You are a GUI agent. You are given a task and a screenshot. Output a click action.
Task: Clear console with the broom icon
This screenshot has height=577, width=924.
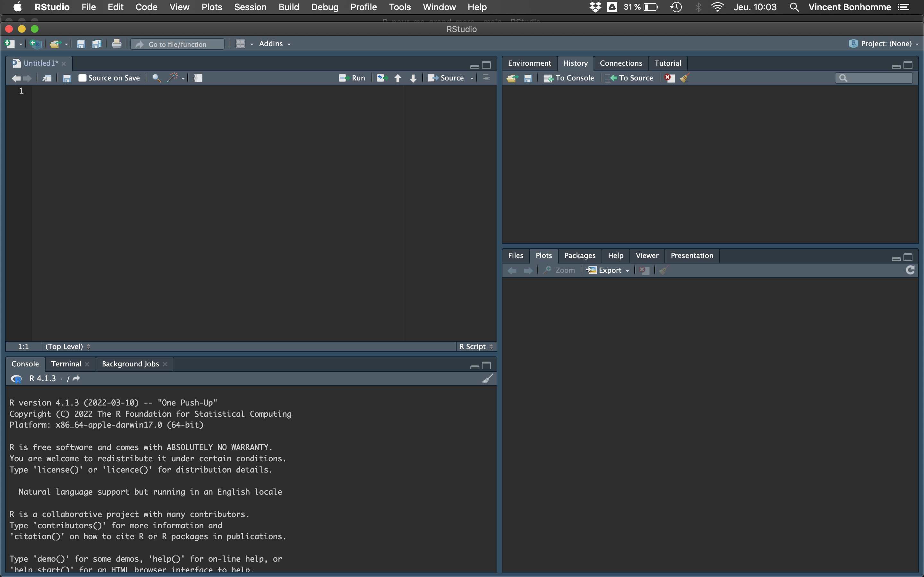(x=487, y=379)
